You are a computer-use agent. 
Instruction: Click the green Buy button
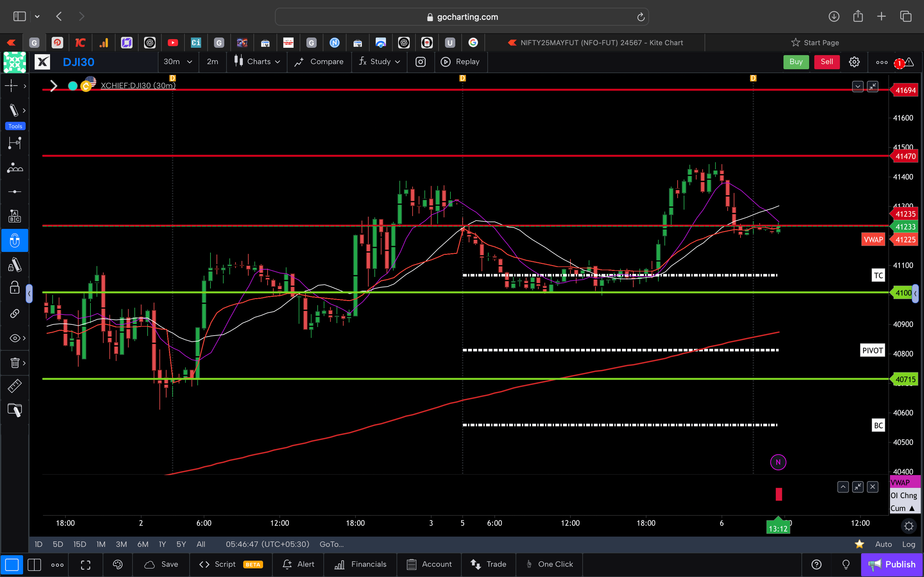coord(796,61)
